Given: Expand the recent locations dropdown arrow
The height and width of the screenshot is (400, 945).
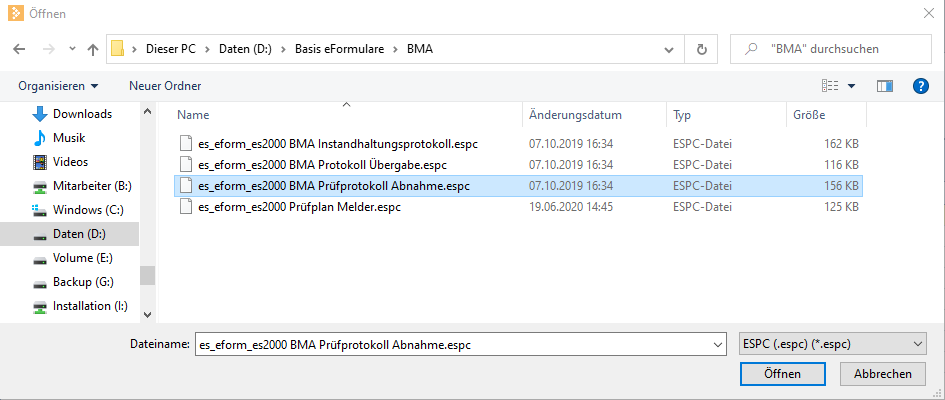Looking at the screenshot, I should point(72,49).
